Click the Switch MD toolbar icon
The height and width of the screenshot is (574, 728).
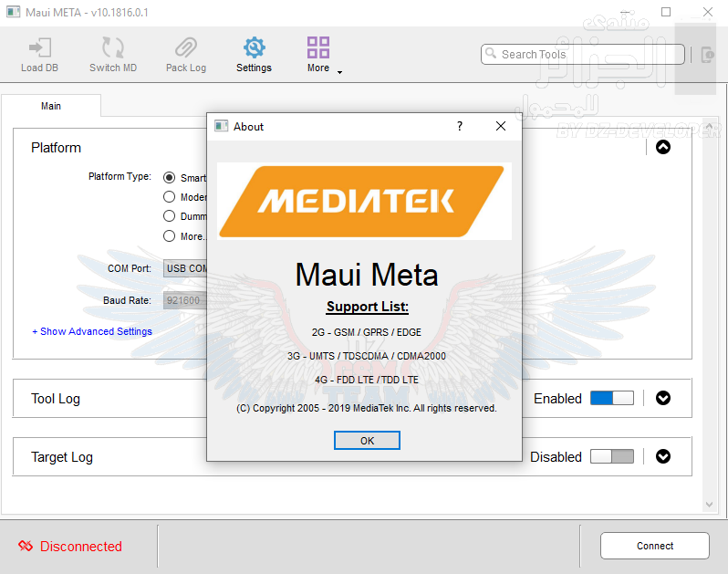113,47
